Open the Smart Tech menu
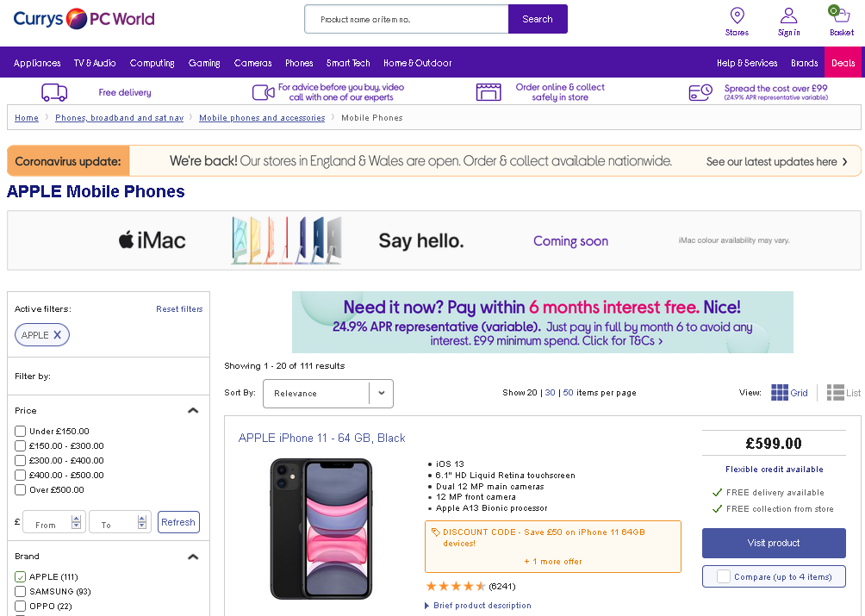 (x=348, y=63)
